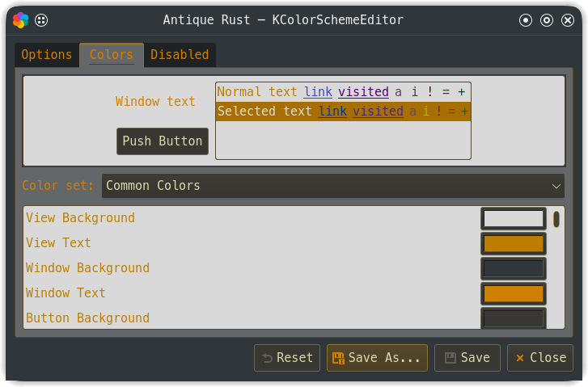This screenshot has width=588, height=387.
Task: Click the orange X icon on Close
Action: 520,358
